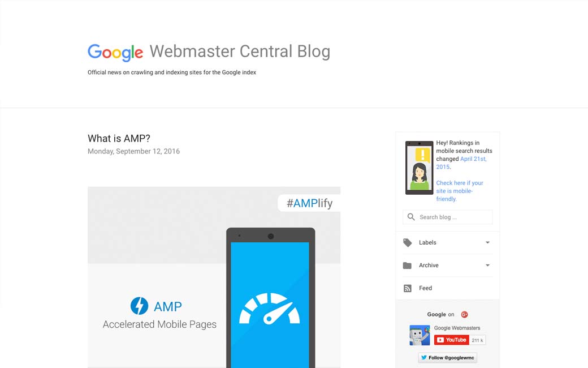
Task: Click Check here if site is mobile-friendly
Action: pos(460,191)
